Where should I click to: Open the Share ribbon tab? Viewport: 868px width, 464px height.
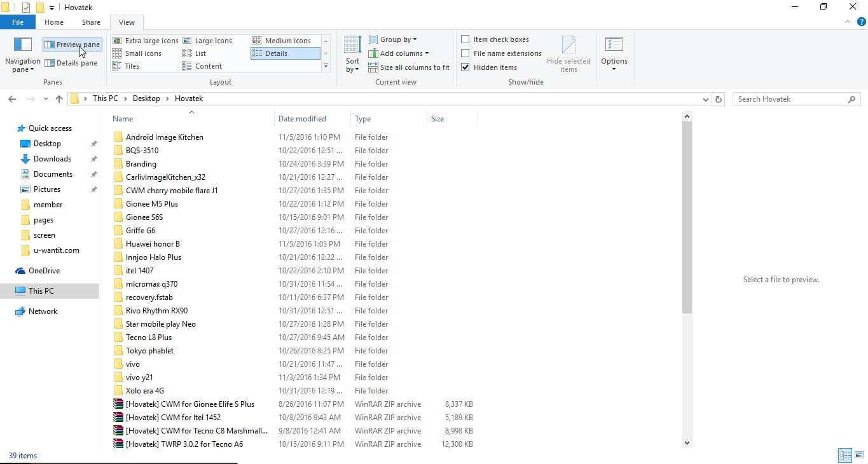tap(90, 22)
